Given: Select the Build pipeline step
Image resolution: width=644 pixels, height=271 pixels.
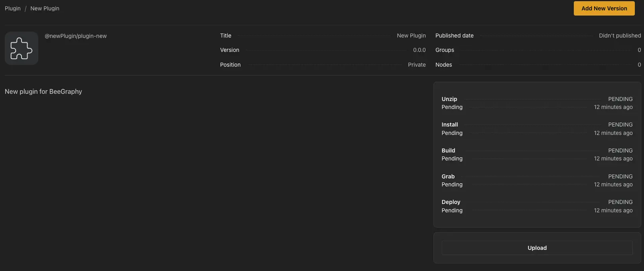Looking at the screenshot, I should tap(448, 150).
